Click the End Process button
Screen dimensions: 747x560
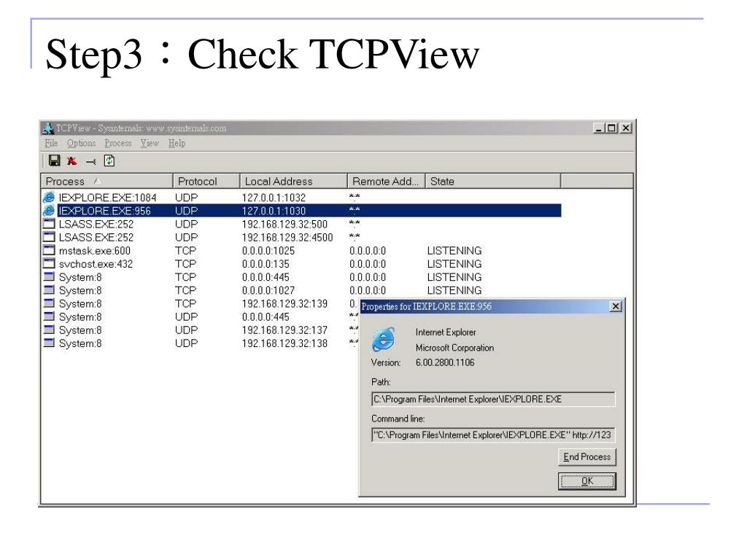coord(587,457)
